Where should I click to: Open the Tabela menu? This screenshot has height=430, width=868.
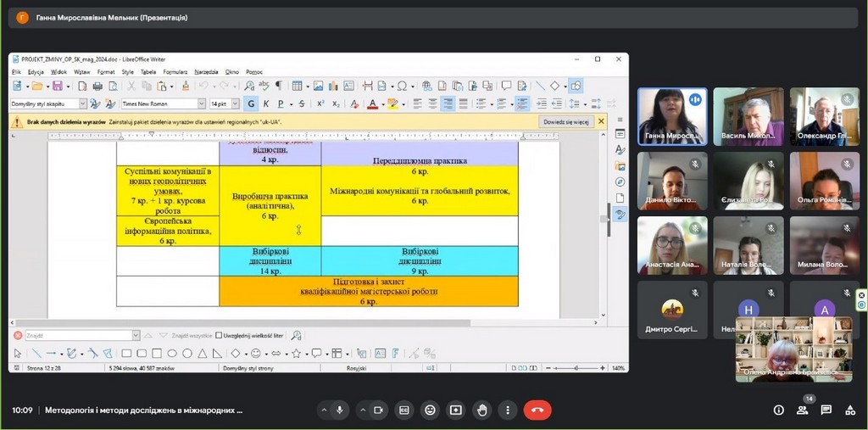pos(148,72)
